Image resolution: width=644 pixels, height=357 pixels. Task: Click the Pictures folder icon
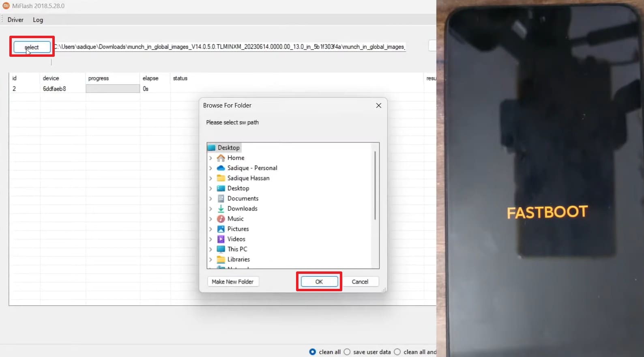221,229
